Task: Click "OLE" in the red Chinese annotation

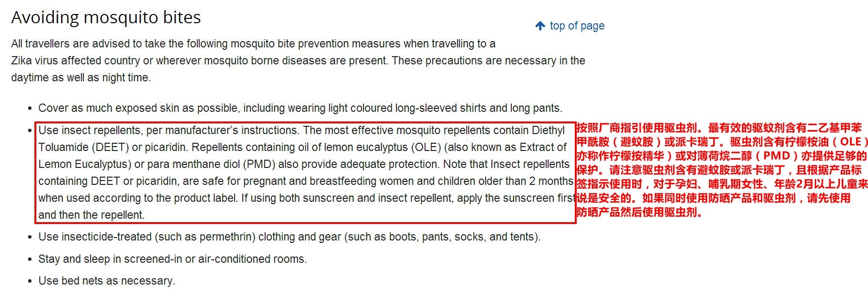Action: 850,142
